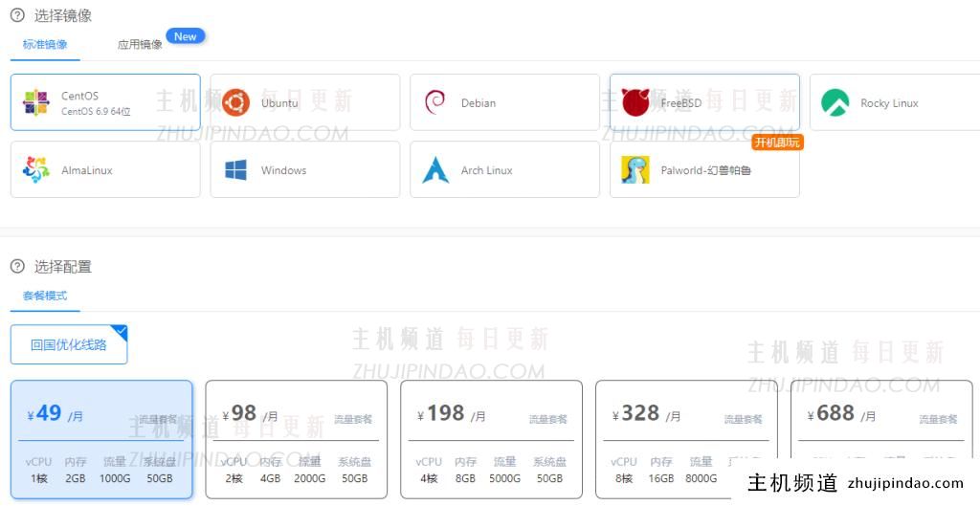Click the 4GB memory value
Image resolution: width=980 pixels, height=506 pixels.
(x=271, y=478)
